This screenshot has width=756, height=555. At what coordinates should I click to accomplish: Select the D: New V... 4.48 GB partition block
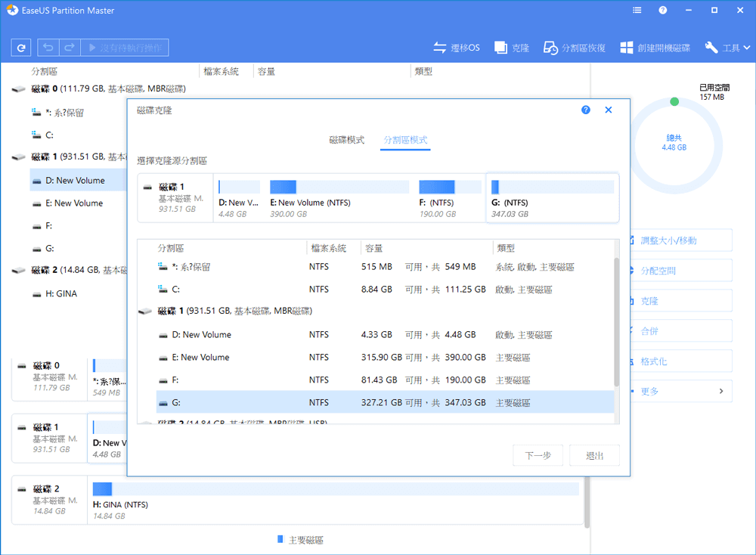(x=239, y=199)
